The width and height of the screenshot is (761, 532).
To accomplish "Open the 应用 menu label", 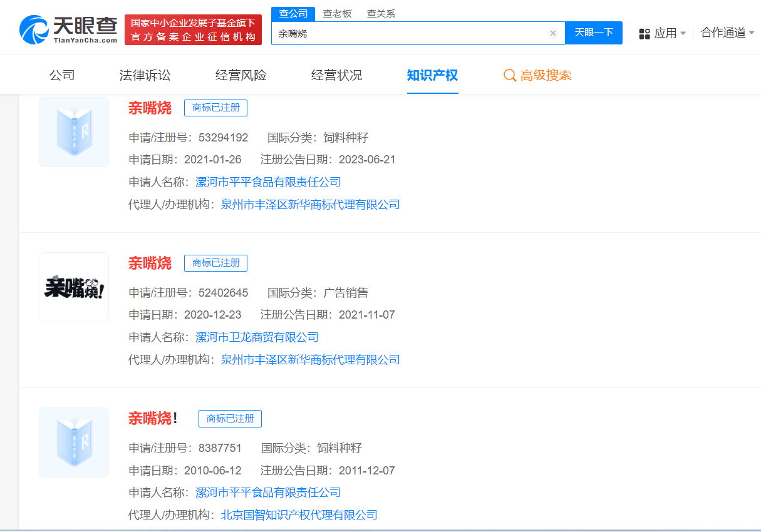I will 665,33.
